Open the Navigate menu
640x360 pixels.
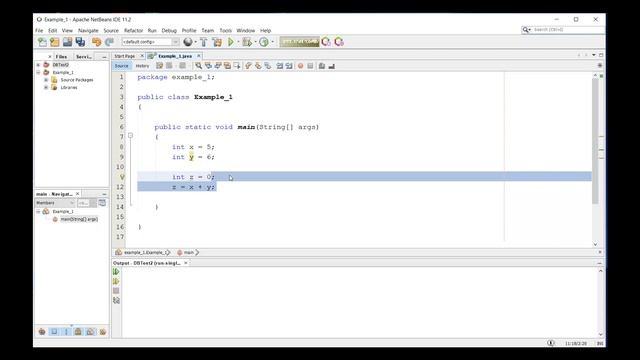pos(88,31)
